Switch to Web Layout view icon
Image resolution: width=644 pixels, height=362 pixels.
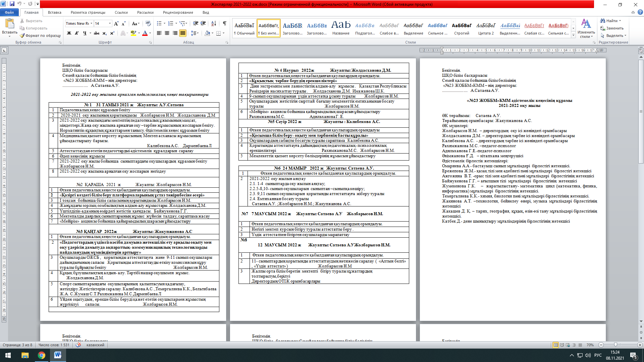568,345
